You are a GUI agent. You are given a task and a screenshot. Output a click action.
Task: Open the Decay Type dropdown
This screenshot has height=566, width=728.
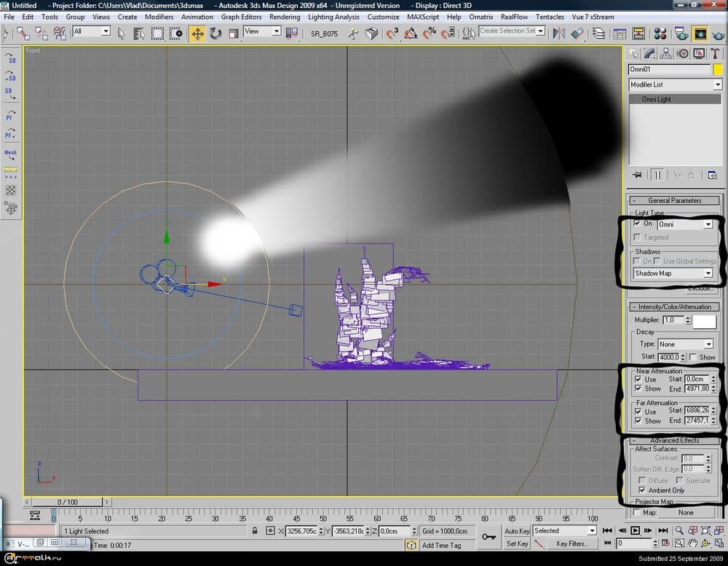pos(685,344)
